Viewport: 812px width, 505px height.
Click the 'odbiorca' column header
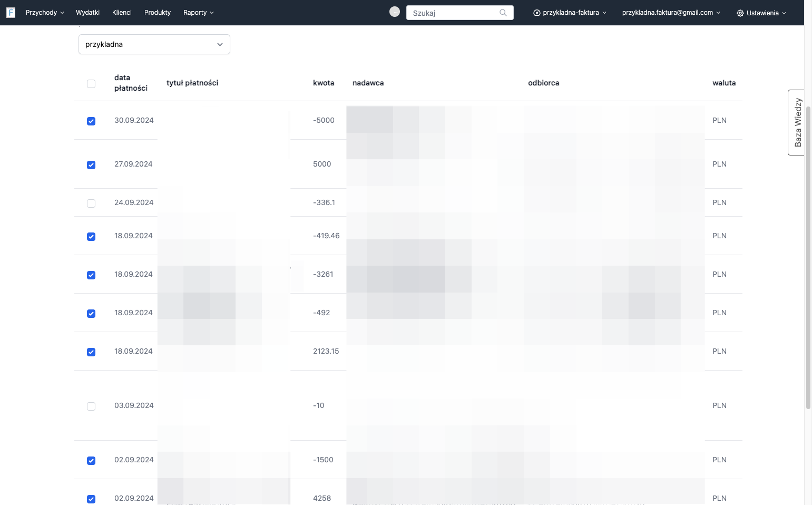(544, 83)
